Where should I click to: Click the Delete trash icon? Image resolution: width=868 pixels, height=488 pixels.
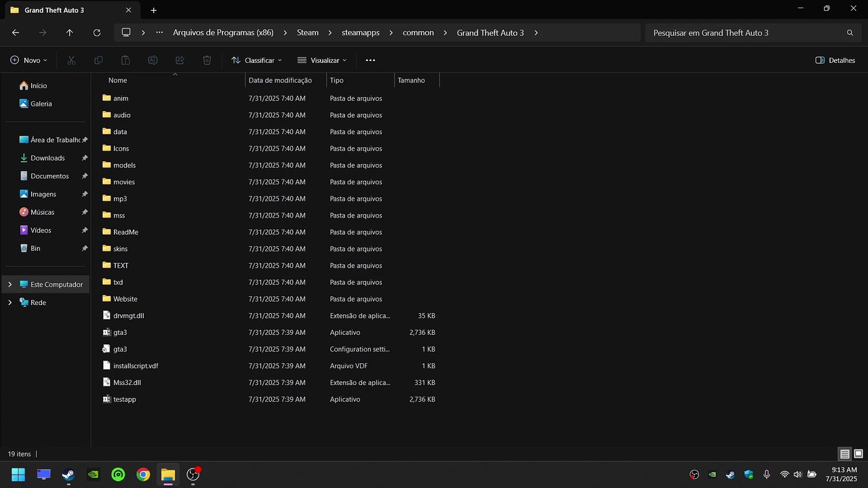click(207, 60)
